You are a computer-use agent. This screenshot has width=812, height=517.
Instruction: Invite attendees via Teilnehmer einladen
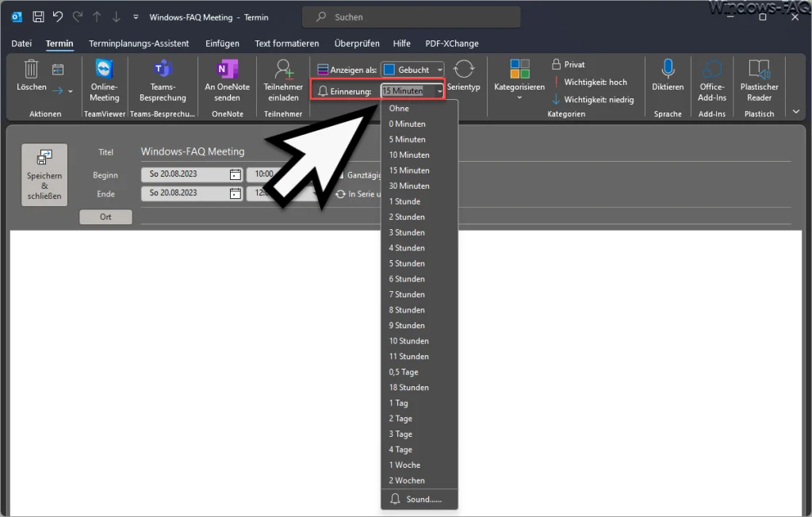pyautogui.click(x=283, y=80)
